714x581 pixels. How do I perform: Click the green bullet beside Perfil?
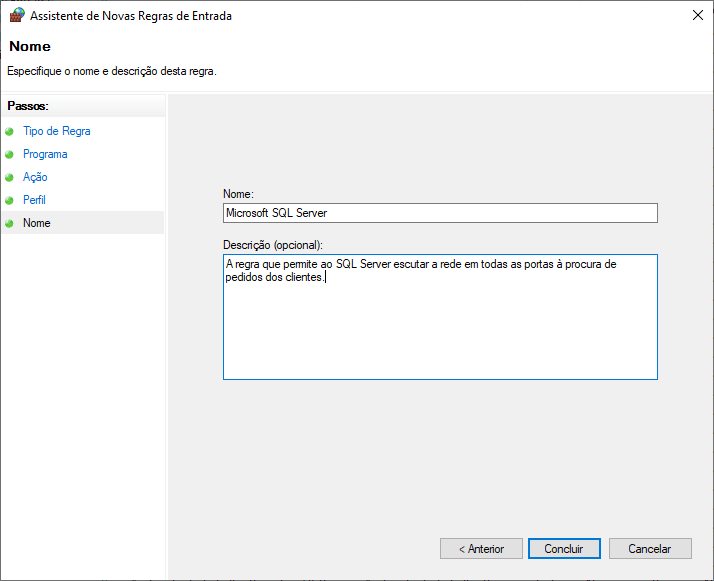(x=10, y=200)
